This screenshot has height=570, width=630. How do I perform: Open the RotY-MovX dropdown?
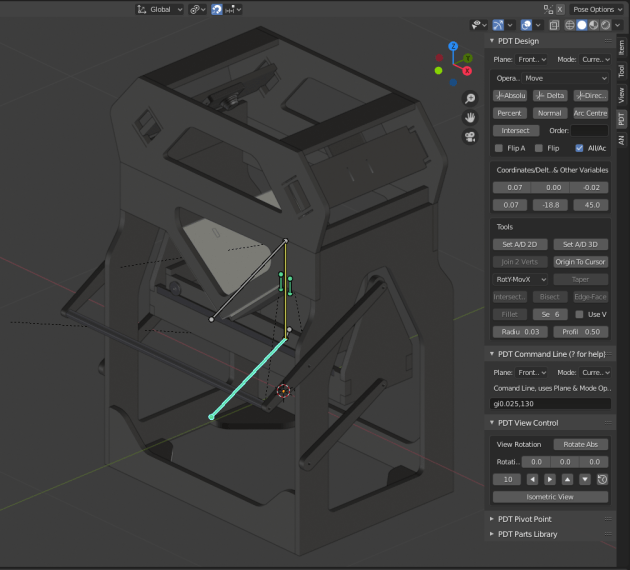pos(520,279)
